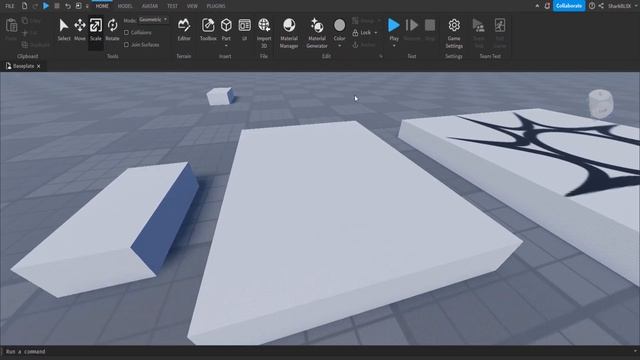Expand the Part dropdown arrow
This screenshot has width=640, height=360.
pyautogui.click(x=226, y=46)
